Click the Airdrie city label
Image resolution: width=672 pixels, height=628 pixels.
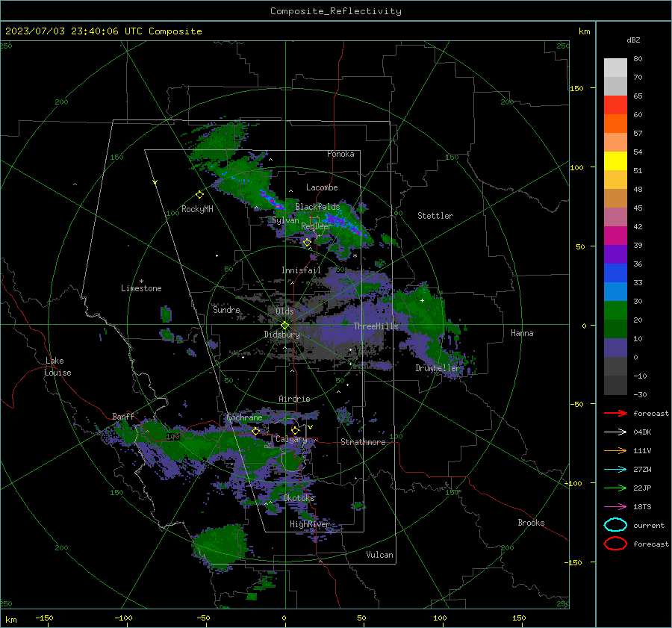(x=294, y=399)
